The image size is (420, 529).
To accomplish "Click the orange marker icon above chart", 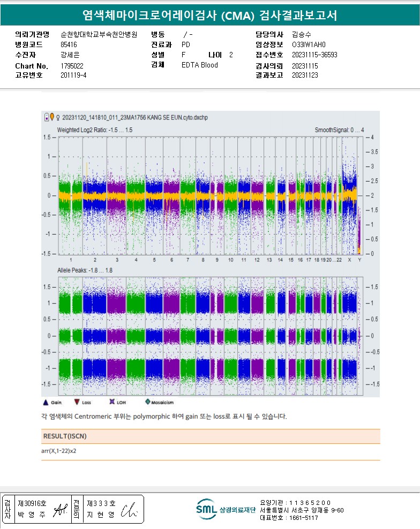I will click(52, 116).
